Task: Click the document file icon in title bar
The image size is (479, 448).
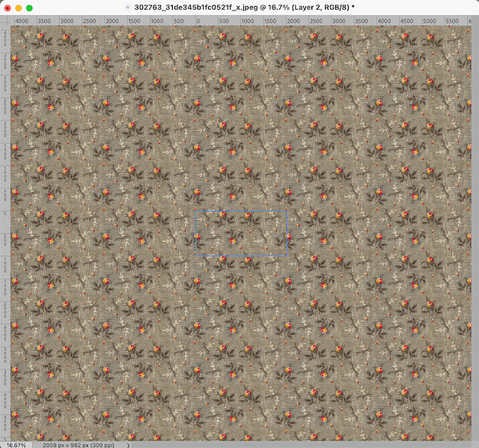Action: 129,7
